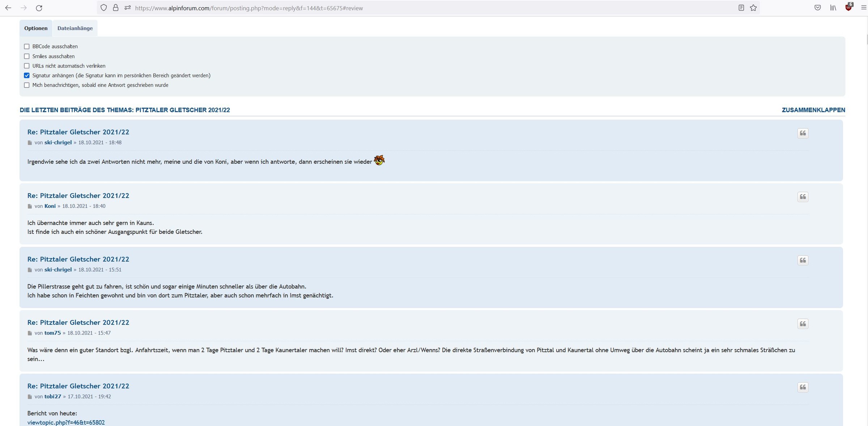Image resolution: width=868 pixels, height=426 pixels.
Task: Quote tom75's post using quote button
Action: point(803,324)
